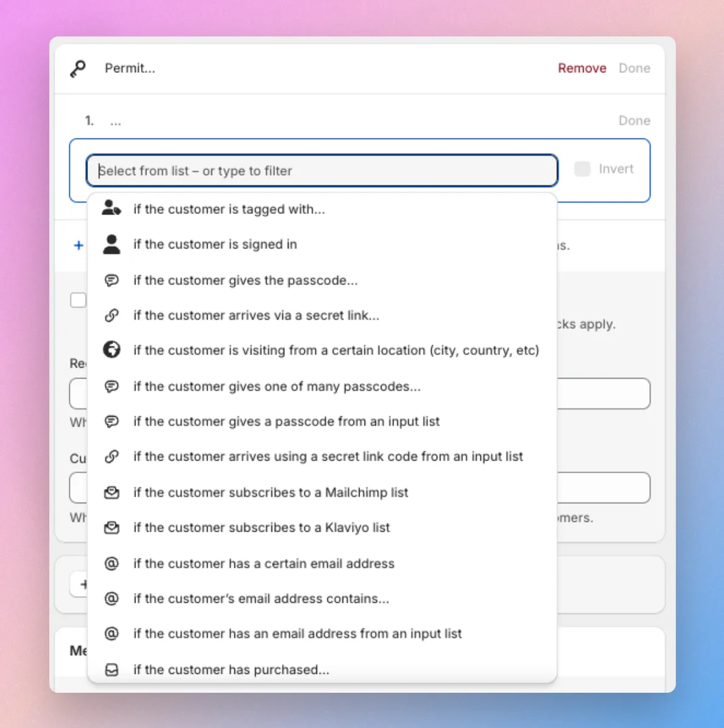Click the @ icon for certain email address
The image size is (724, 728).
[111, 563]
